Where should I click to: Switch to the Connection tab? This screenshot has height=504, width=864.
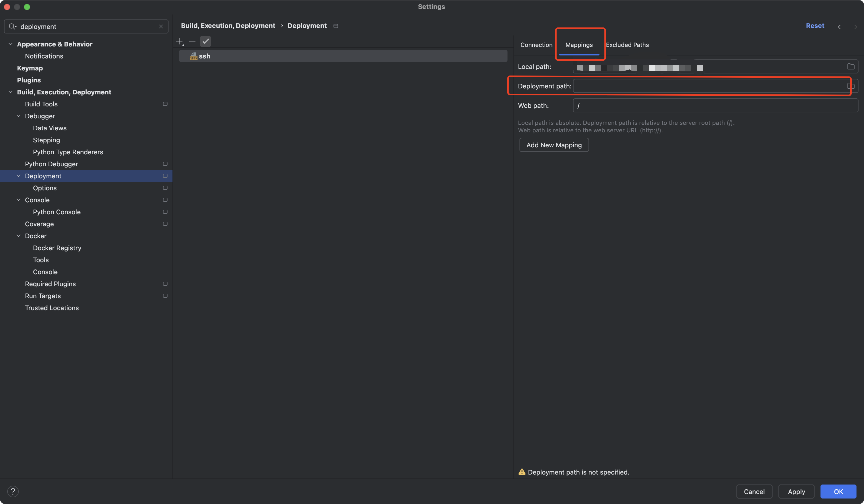(x=536, y=45)
